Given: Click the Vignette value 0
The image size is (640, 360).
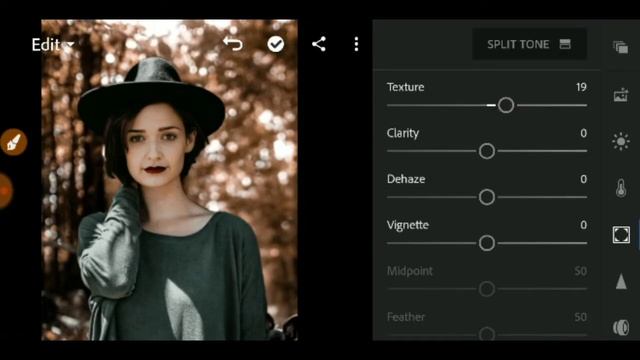Looking at the screenshot, I should click(x=584, y=225).
